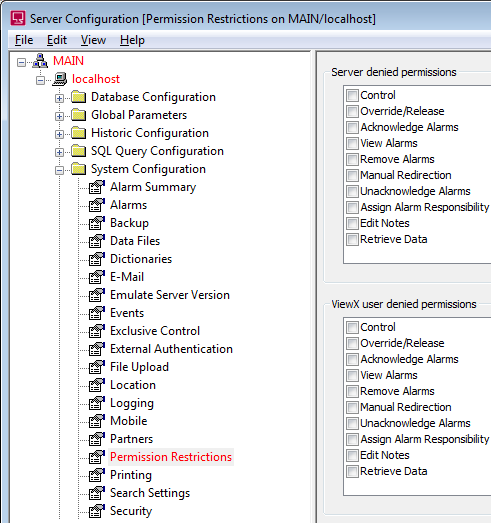Click the E-Mail settings icon
This screenshot has height=523, width=491.
pos(97,277)
